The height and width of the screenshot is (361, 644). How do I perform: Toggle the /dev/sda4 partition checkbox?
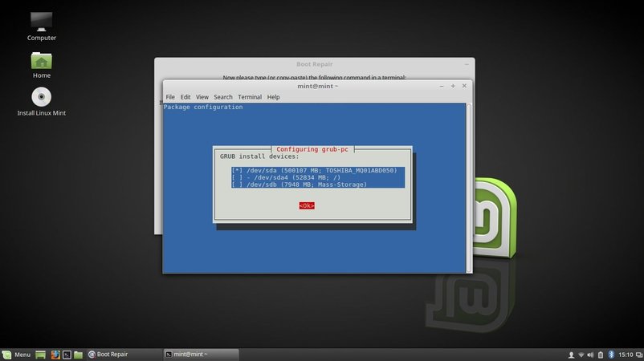pyautogui.click(x=237, y=177)
